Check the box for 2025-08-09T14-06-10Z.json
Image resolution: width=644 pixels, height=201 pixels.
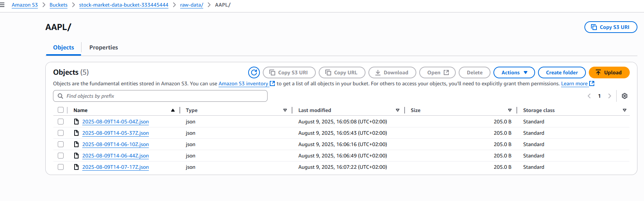61,144
